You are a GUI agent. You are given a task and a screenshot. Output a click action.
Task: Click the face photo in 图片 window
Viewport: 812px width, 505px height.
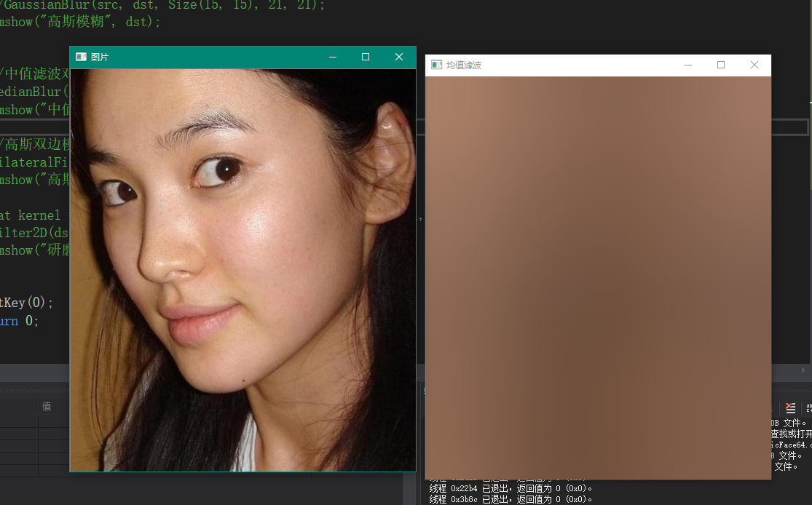[x=243, y=269]
